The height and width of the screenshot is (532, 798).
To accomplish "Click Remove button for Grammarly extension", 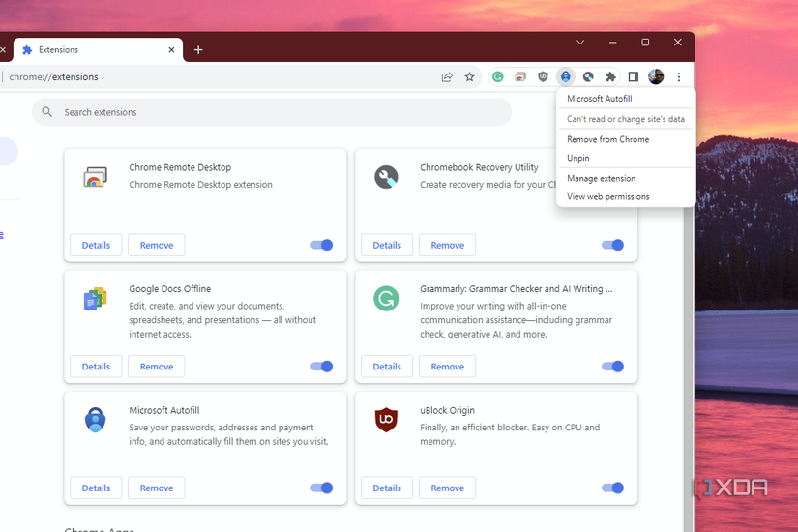I will coord(447,367).
